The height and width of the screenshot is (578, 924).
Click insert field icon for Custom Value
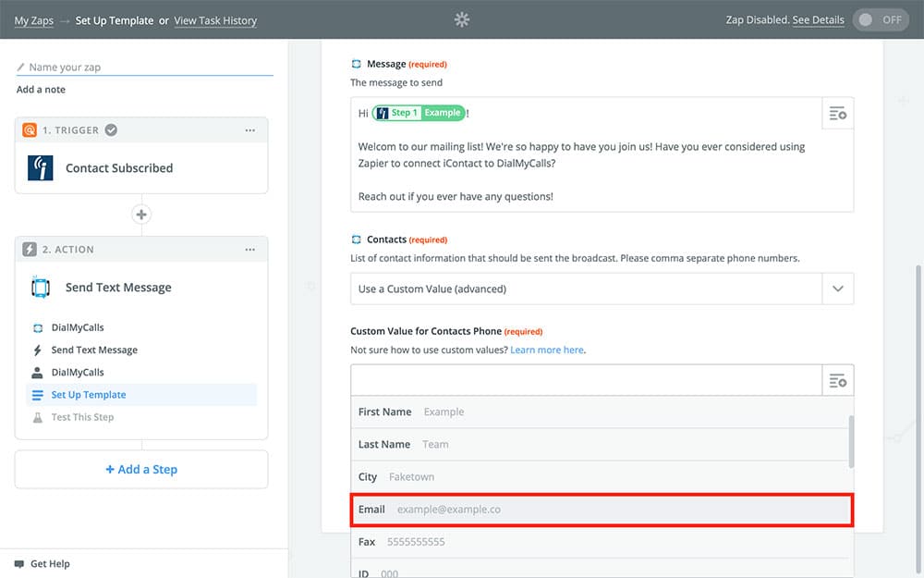[x=837, y=381]
